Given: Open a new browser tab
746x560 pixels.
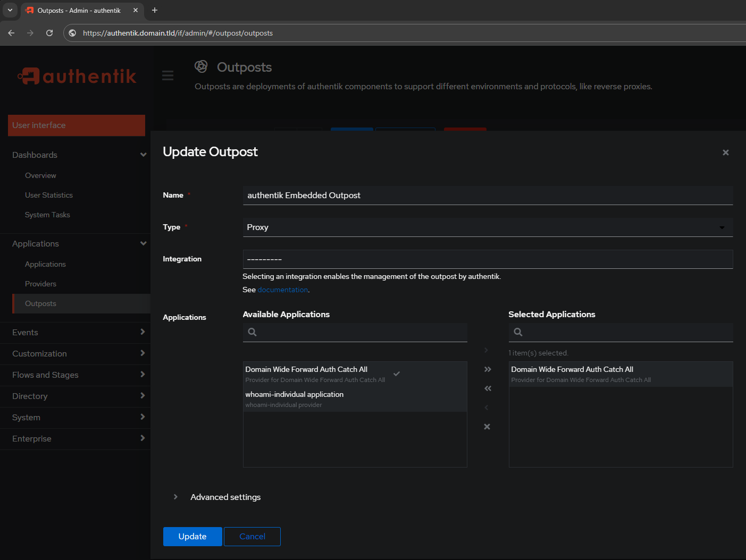Looking at the screenshot, I should (155, 10).
